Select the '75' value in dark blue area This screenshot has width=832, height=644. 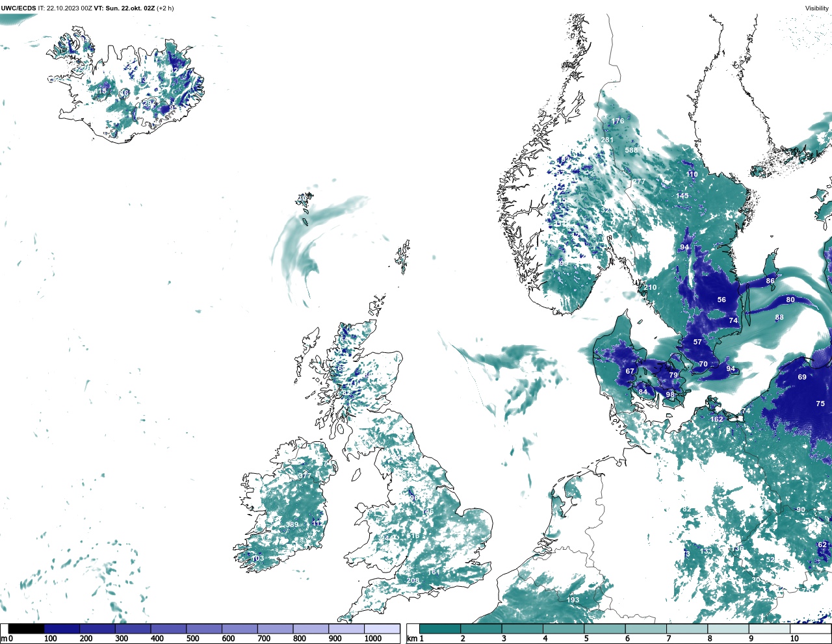(820, 404)
